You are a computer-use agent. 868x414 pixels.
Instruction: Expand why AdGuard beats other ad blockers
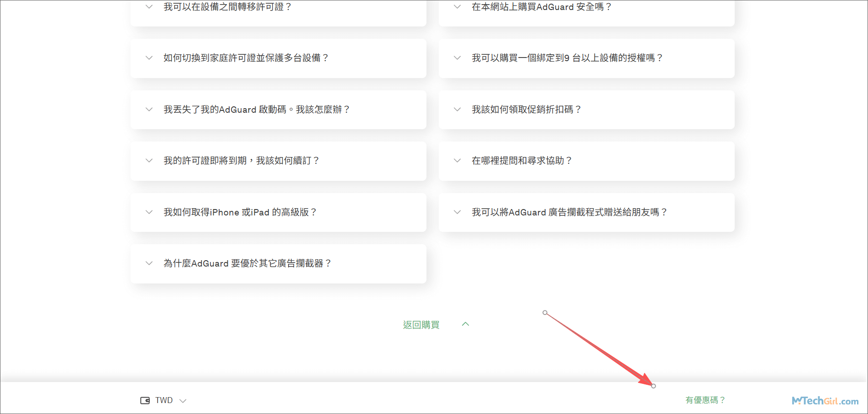click(x=247, y=263)
